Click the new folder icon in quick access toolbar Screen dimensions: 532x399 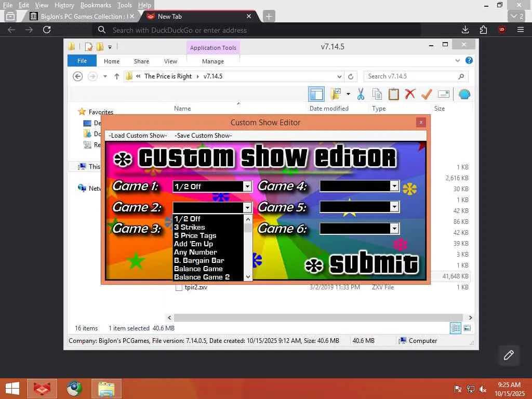coord(100,46)
